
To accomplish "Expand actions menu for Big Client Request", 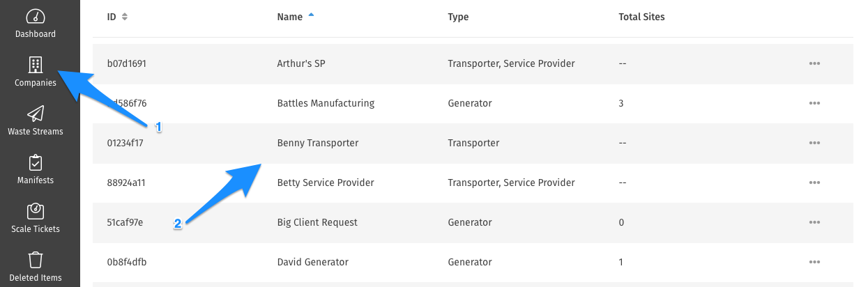I will (x=814, y=222).
